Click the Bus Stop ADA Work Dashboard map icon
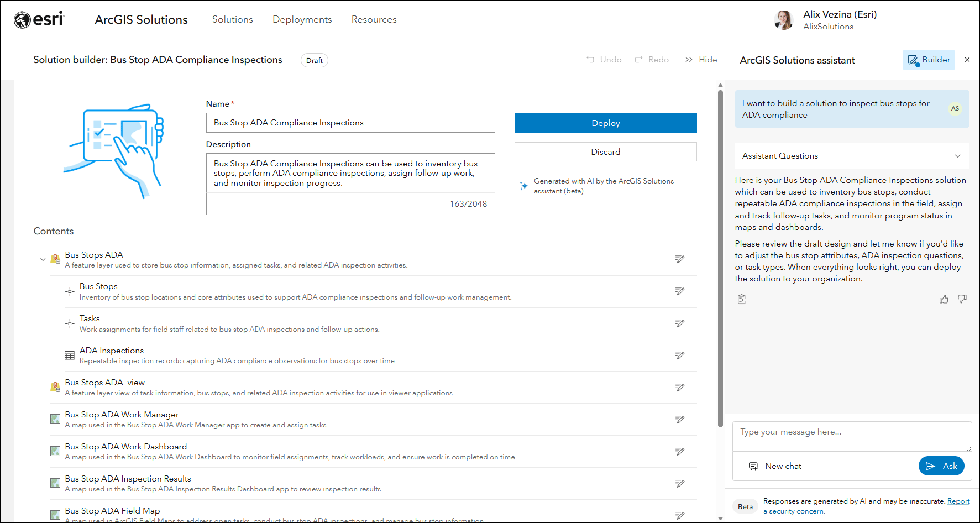 [55, 451]
